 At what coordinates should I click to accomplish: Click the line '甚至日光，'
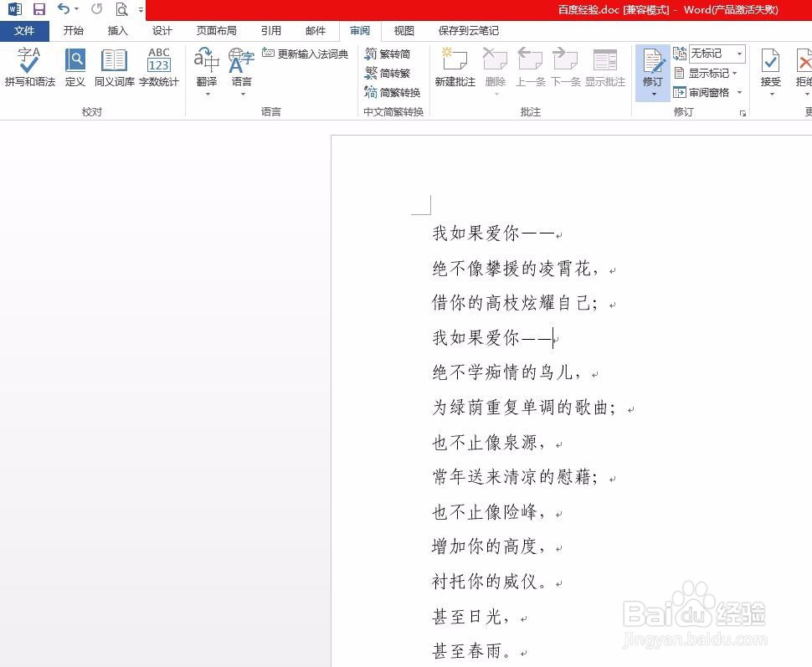point(470,616)
